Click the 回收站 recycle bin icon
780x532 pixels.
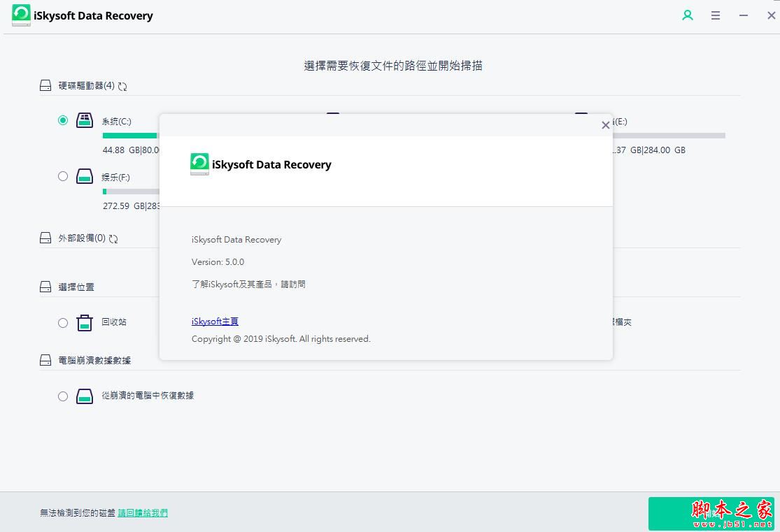[84, 322]
